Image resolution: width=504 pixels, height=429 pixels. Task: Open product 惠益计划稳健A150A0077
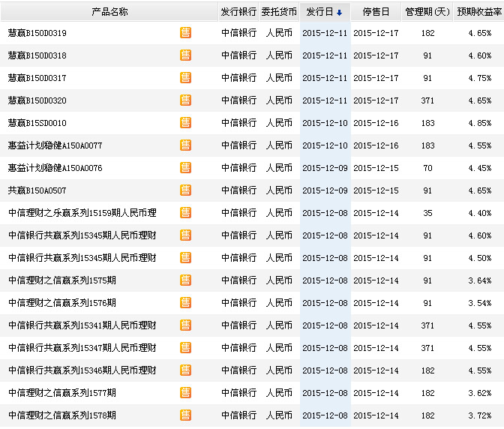tap(55, 145)
